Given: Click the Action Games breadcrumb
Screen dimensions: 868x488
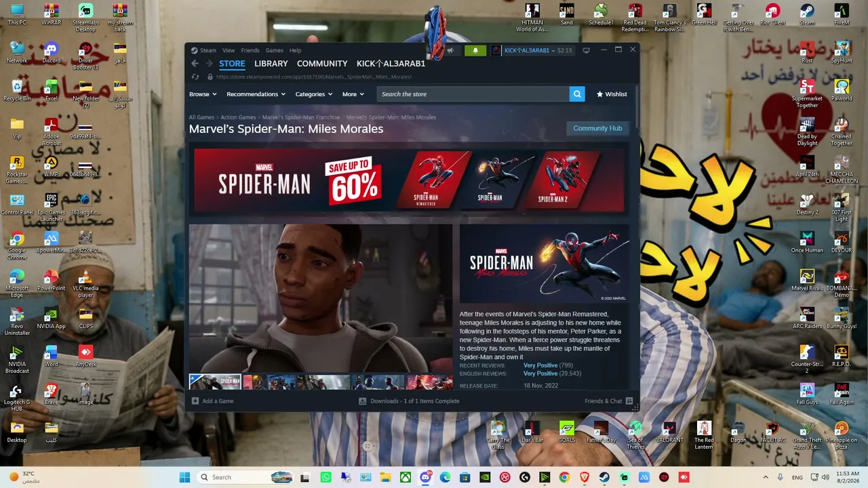Looking at the screenshot, I should (238, 117).
